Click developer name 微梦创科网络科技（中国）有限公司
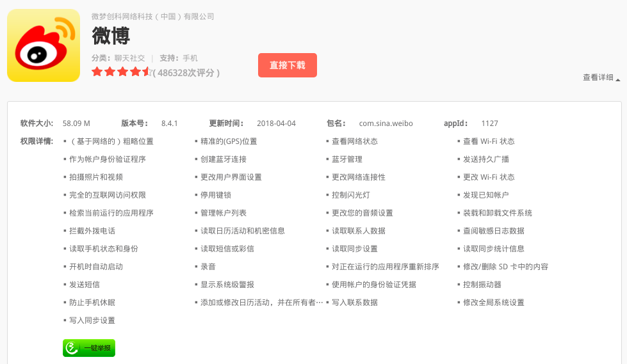The image size is (627, 364). click(x=153, y=17)
